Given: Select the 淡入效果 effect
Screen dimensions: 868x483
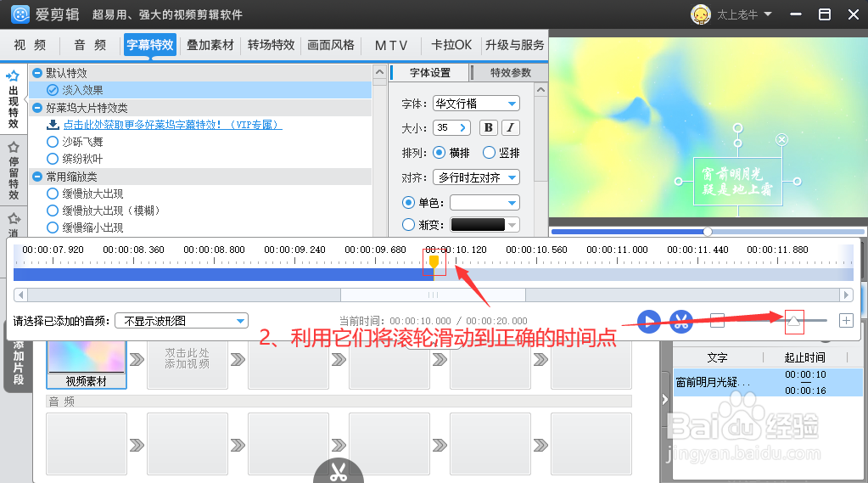Looking at the screenshot, I should coord(200,90).
